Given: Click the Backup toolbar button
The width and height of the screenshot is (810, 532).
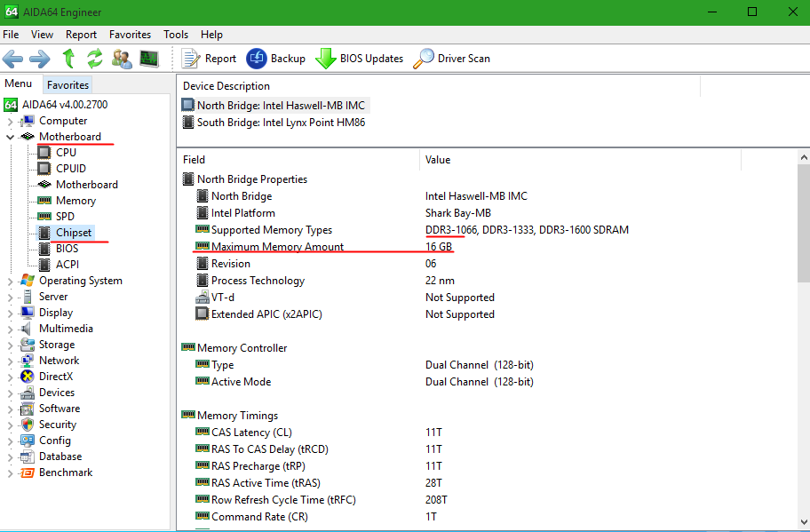Looking at the screenshot, I should 276,59.
